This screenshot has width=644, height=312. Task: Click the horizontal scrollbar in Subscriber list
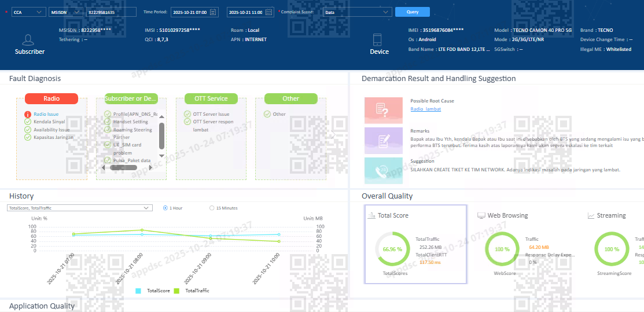pos(124,167)
